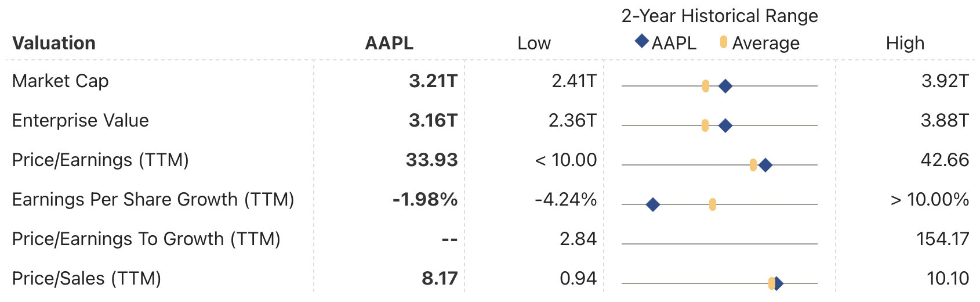Click the Average marker on Enterprise Value row
Viewport: 980px width, 302px height.
click(705, 125)
